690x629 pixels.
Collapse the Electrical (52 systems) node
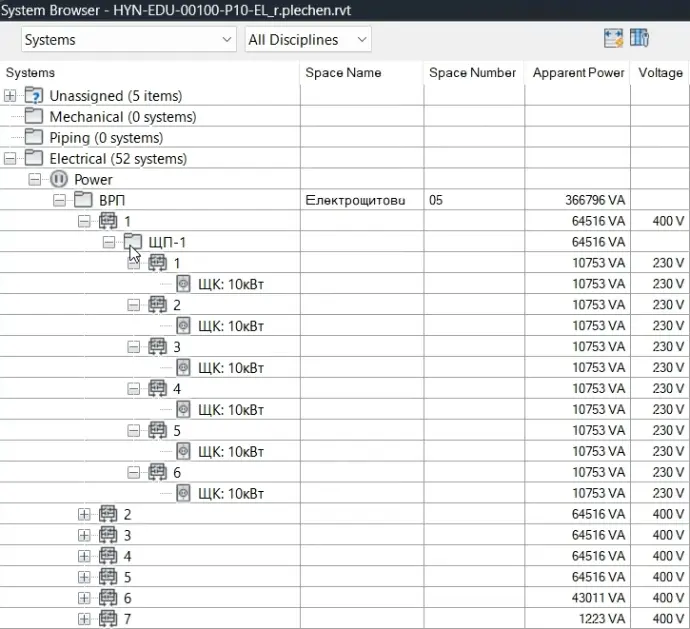click(x=10, y=159)
